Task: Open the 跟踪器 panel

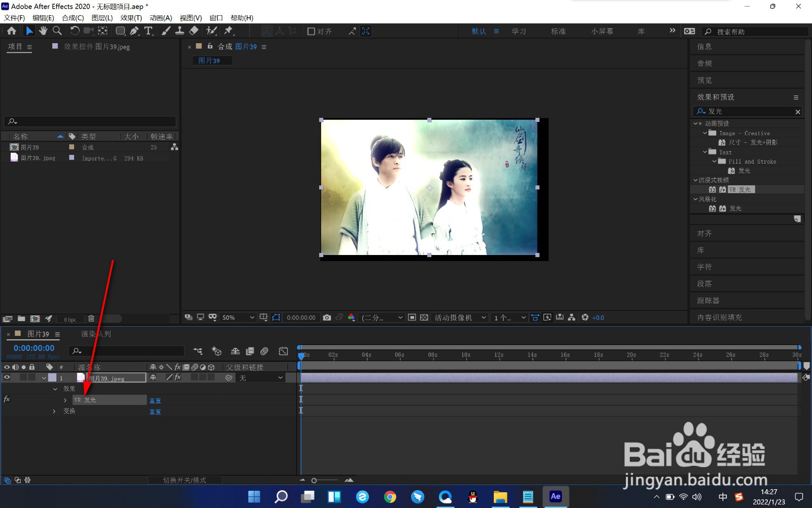Action: pos(708,301)
